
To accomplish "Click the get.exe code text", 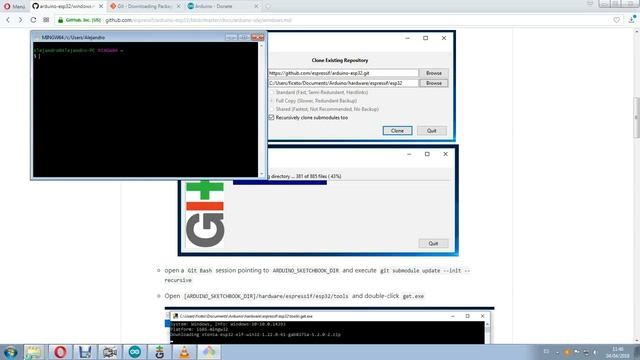I will point(413,296).
